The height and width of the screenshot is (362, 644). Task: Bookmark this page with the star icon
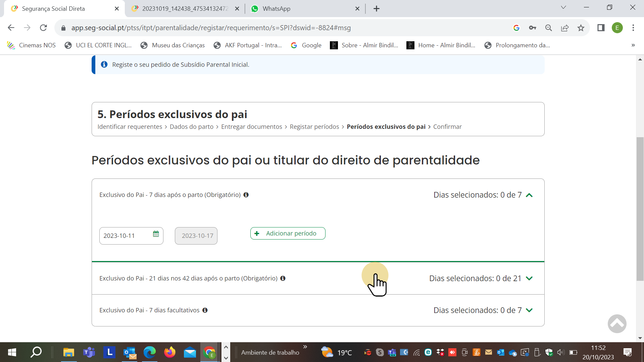(581, 28)
